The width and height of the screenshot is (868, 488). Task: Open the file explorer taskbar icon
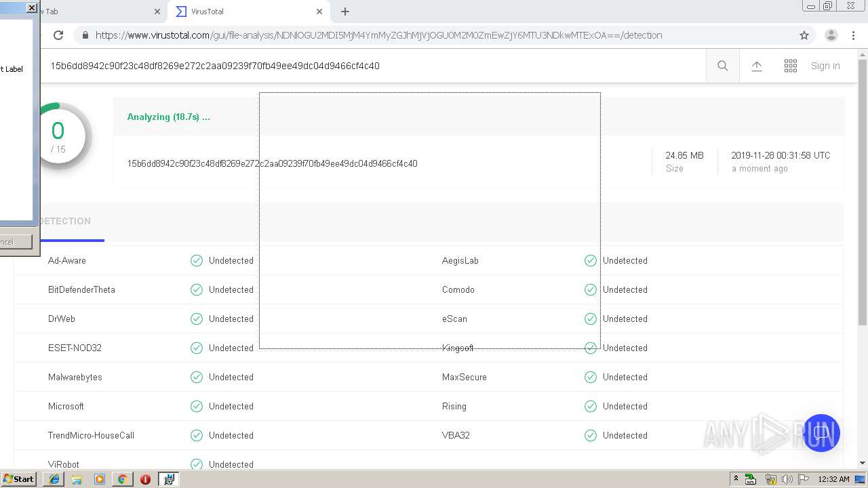pyautogui.click(x=77, y=479)
